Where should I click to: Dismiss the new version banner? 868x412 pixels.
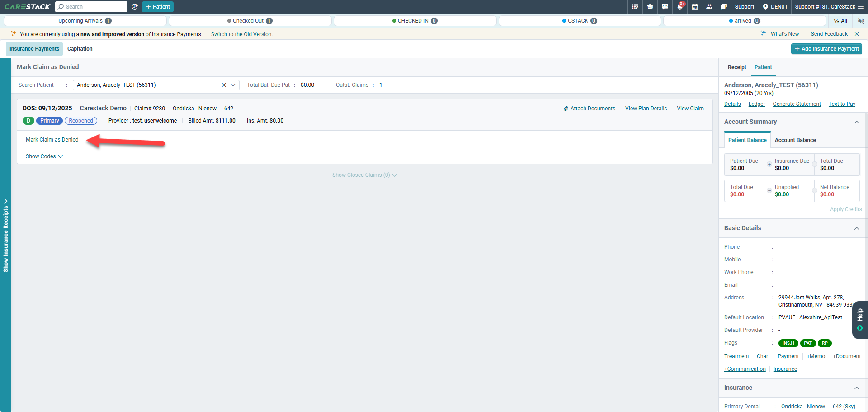point(857,34)
